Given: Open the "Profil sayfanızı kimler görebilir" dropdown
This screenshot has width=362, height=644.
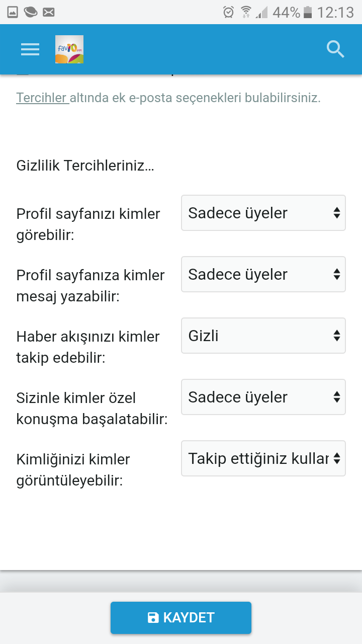Looking at the screenshot, I should coord(263,213).
